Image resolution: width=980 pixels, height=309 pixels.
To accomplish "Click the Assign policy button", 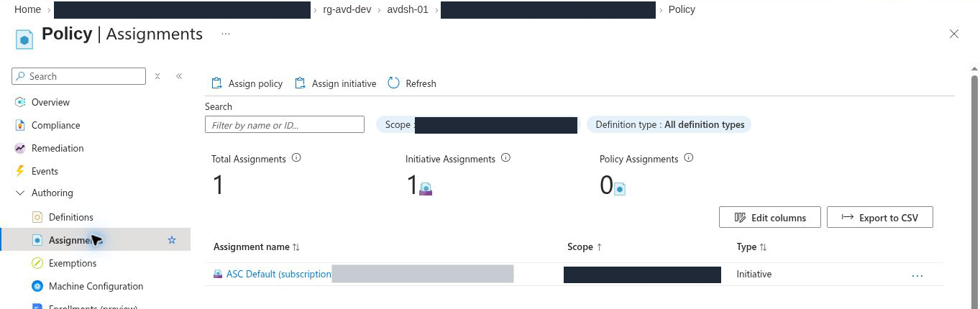I will (247, 83).
